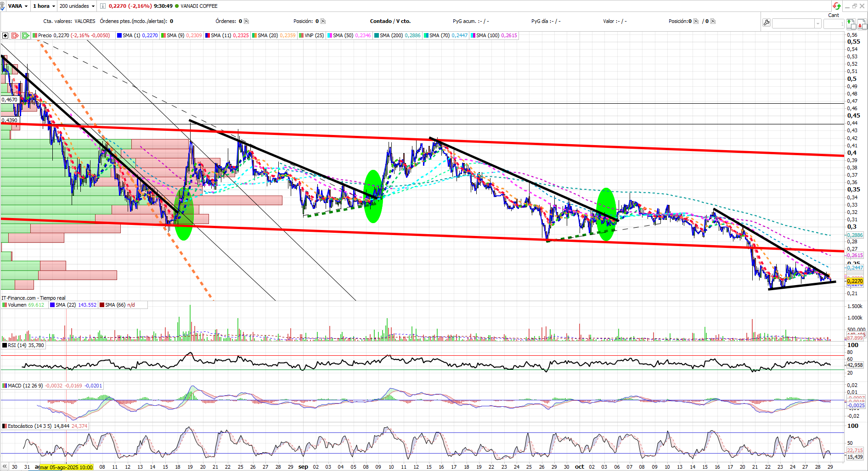868x471 pixels.
Task: Expand the 200 unidades dropdown
Action: point(77,6)
